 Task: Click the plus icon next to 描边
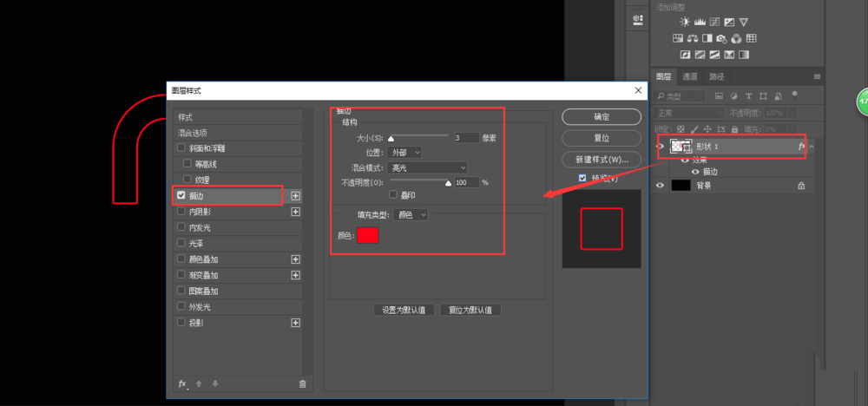click(296, 196)
